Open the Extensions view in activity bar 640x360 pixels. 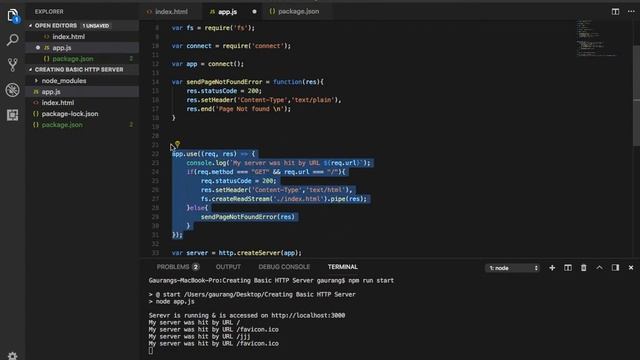[13, 115]
